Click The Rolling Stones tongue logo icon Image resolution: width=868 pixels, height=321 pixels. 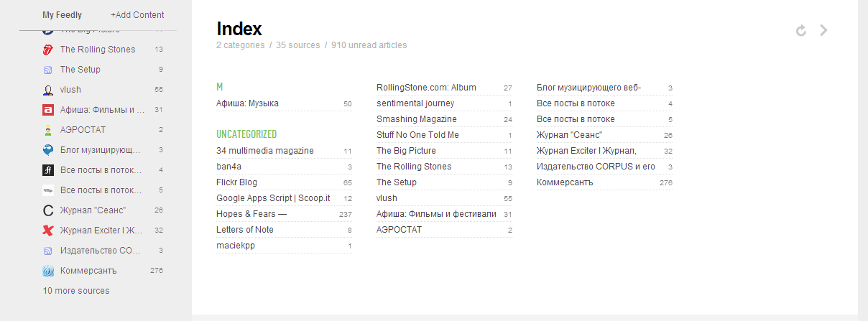click(48, 50)
